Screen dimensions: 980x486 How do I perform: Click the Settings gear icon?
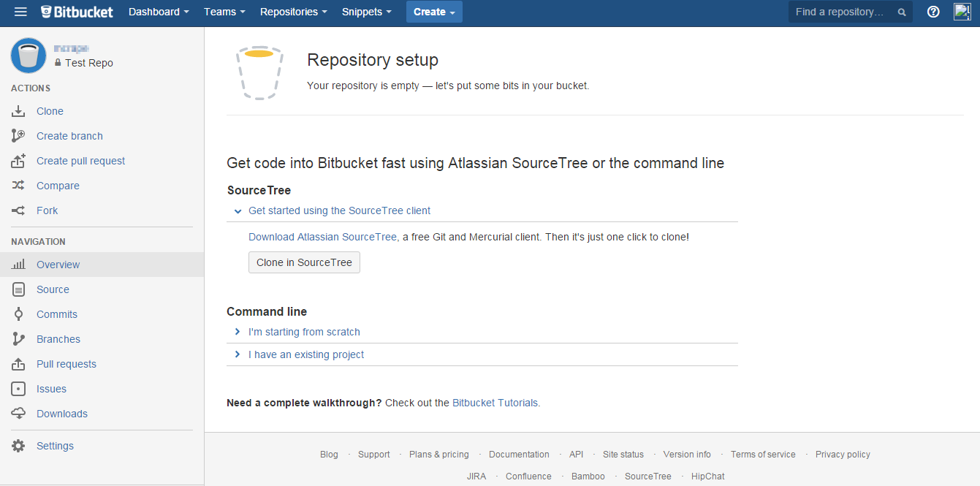click(19, 446)
